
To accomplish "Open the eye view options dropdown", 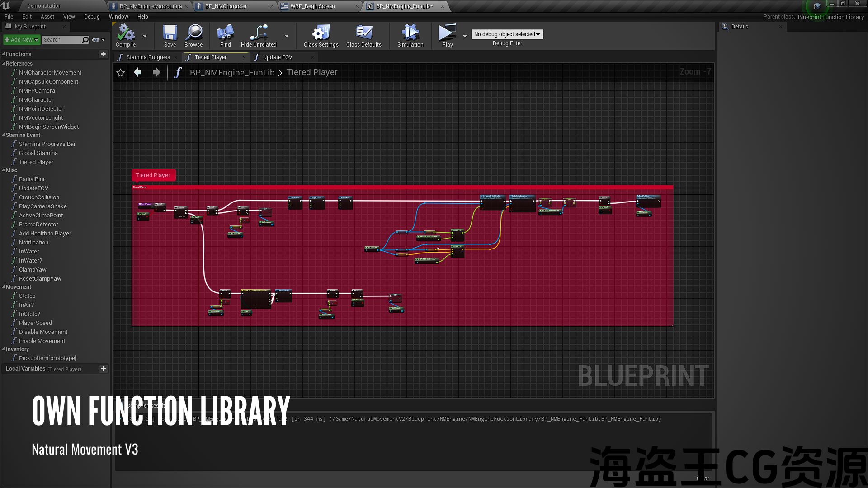I will [98, 40].
